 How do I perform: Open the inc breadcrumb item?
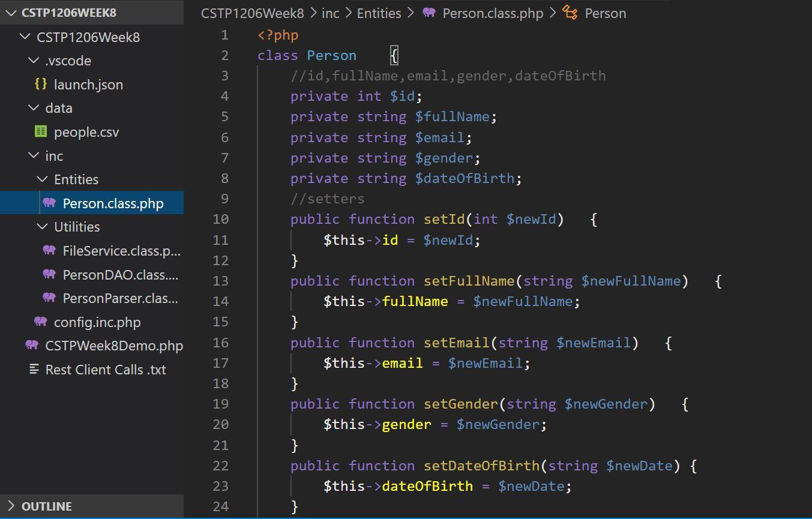330,13
